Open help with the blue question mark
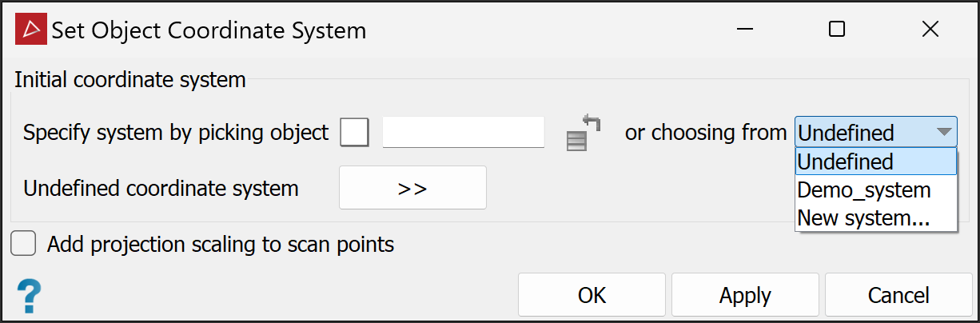This screenshot has height=323, width=980. click(x=29, y=296)
